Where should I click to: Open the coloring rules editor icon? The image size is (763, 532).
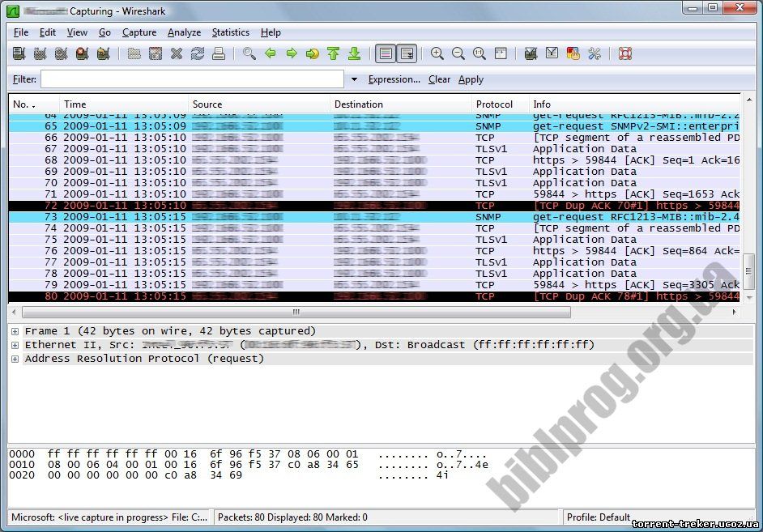click(573, 53)
